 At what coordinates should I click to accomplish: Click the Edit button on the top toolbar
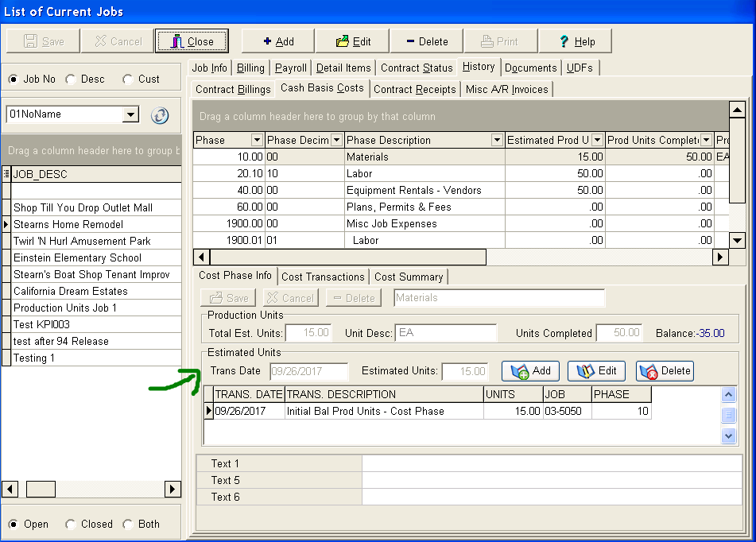tap(353, 41)
